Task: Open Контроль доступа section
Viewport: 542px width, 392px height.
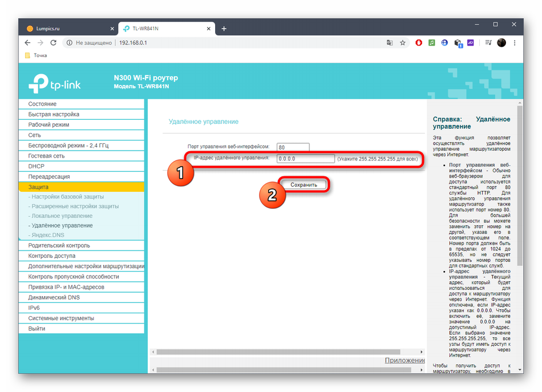Action: [81, 256]
